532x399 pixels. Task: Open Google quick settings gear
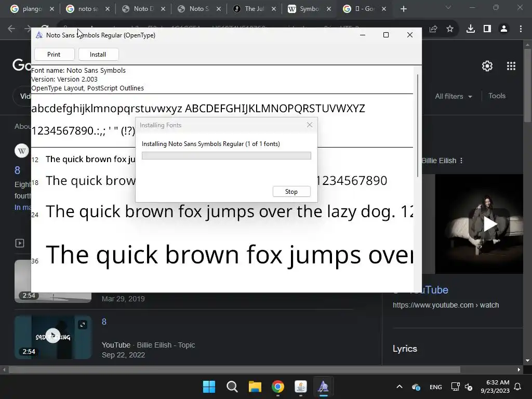click(x=487, y=66)
